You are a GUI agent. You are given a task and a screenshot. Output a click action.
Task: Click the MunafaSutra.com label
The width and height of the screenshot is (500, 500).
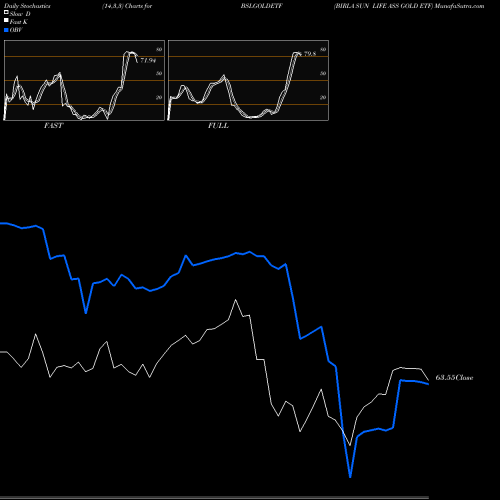(x=459, y=6)
